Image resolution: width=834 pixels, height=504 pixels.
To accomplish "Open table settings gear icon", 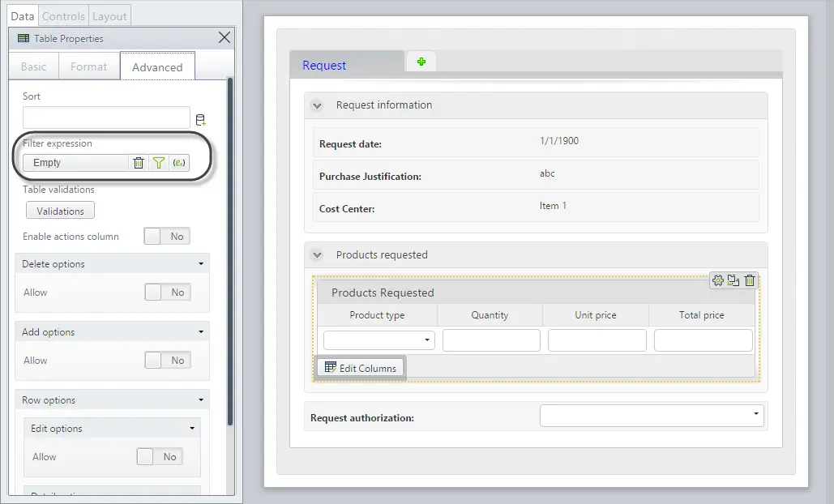I will point(718,280).
